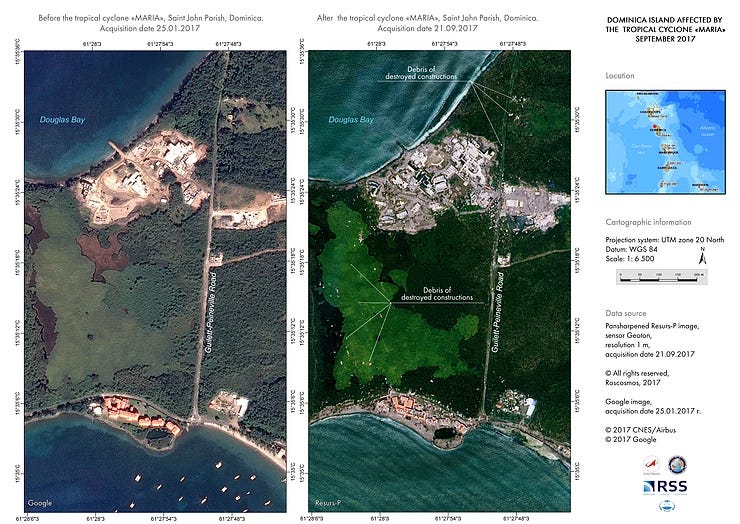Click 'Guilett-Peineville Road' label on after image
The width and height of the screenshot is (740, 524).
click(498, 312)
